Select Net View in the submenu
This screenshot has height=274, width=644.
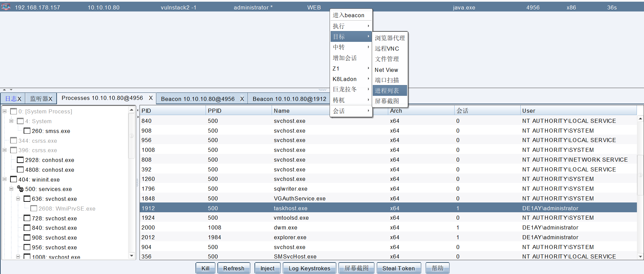pyautogui.click(x=390, y=70)
